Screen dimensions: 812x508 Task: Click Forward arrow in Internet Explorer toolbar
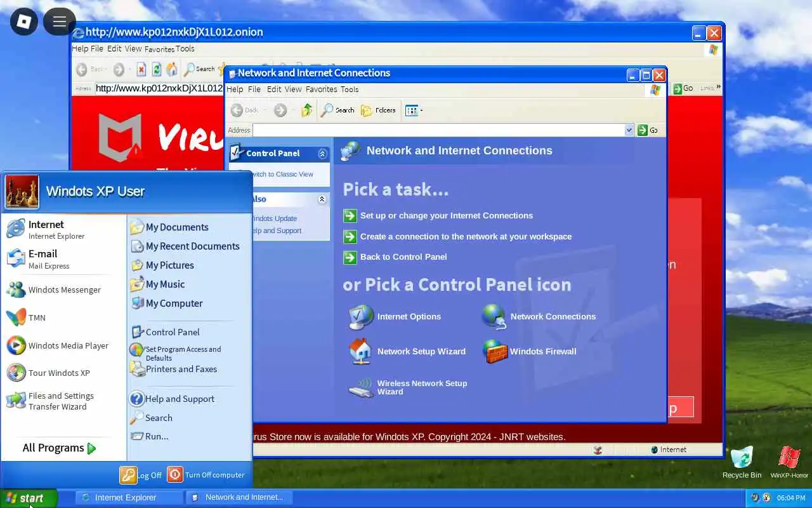(x=119, y=69)
